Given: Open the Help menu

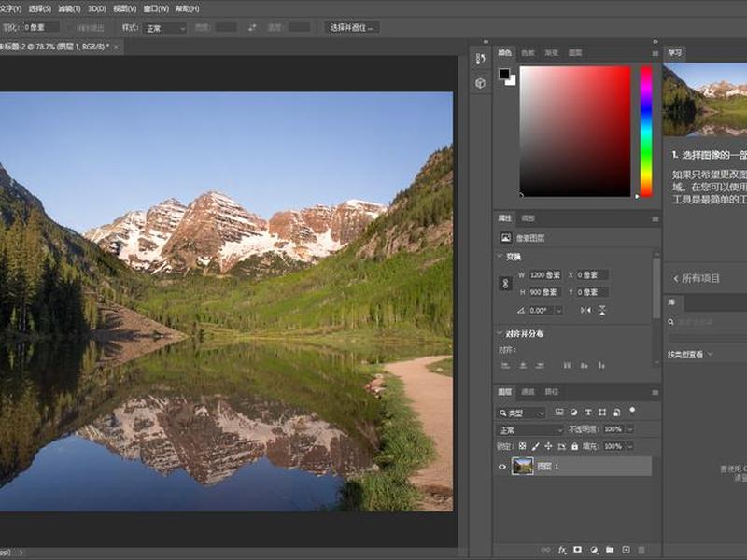Looking at the screenshot, I should tap(188, 8).
